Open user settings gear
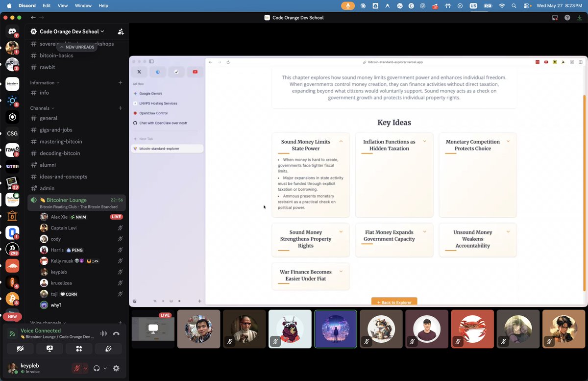Screen dimensions: 588x381 pyautogui.click(x=116, y=368)
